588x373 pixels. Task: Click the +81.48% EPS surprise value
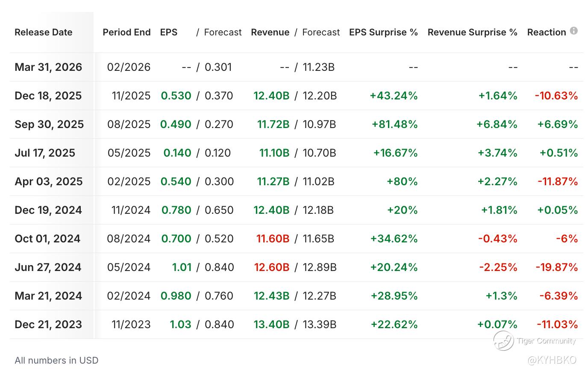pyautogui.click(x=394, y=124)
